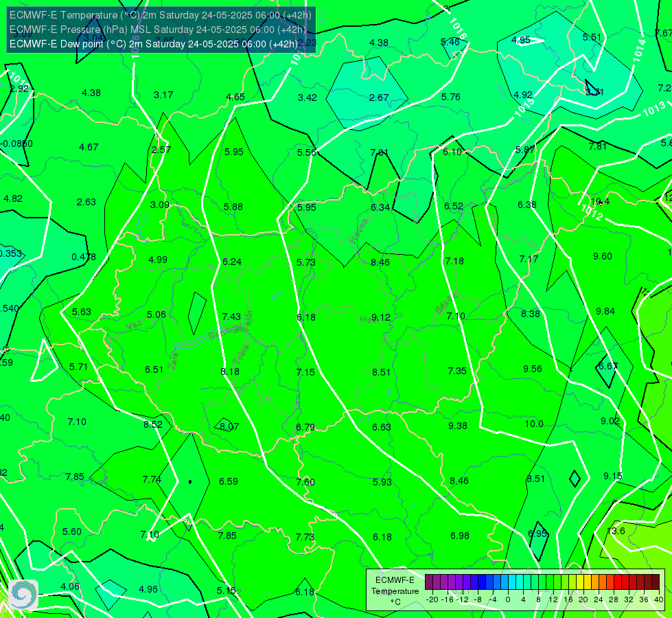Click the grid value 7.43

231,317
